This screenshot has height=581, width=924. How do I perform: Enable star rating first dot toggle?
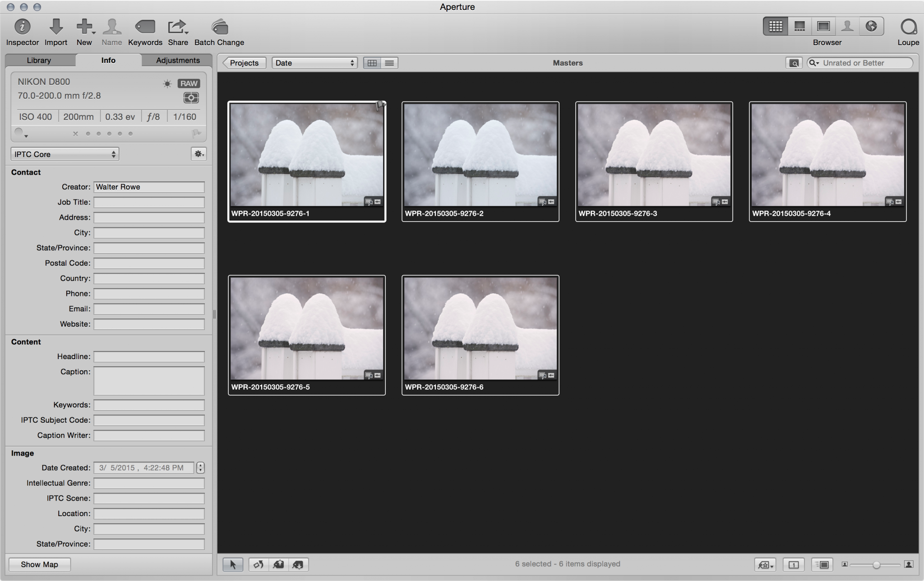click(x=86, y=134)
